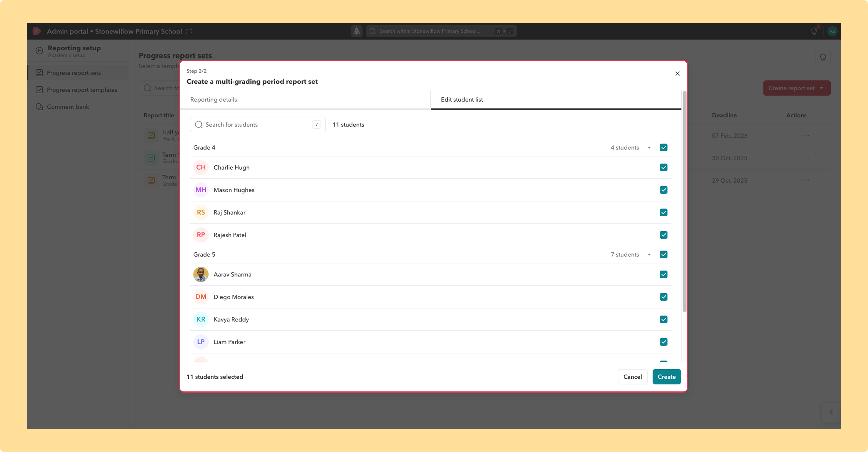The width and height of the screenshot is (868, 452).
Task: Click the MH avatar for Mason Hughes
Action: coord(201,190)
